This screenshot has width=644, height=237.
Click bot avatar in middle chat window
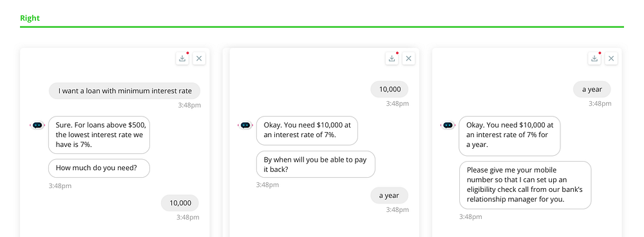pos(245,125)
